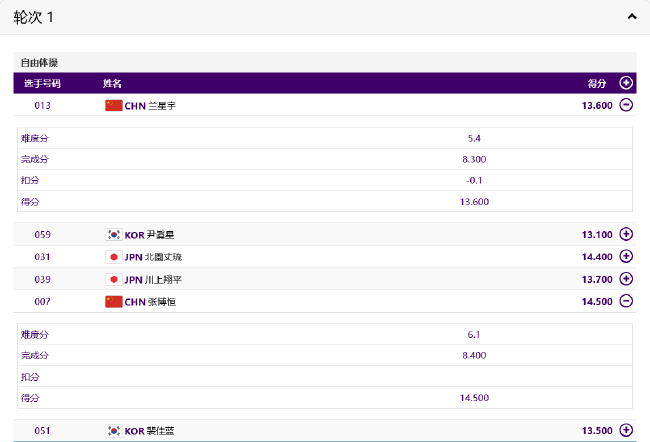The image size is (650, 442).
Task: Click the China flag beside 兰星宇
Action: (x=114, y=106)
